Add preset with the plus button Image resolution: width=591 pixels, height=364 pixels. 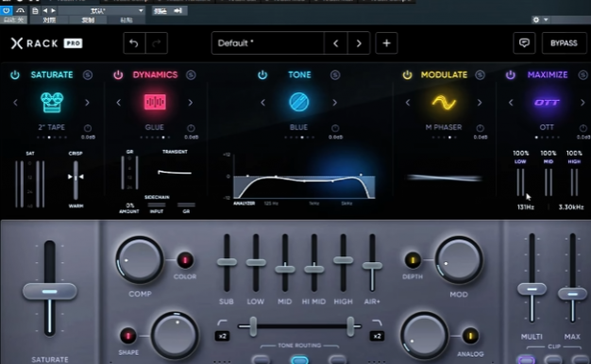tap(386, 43)
